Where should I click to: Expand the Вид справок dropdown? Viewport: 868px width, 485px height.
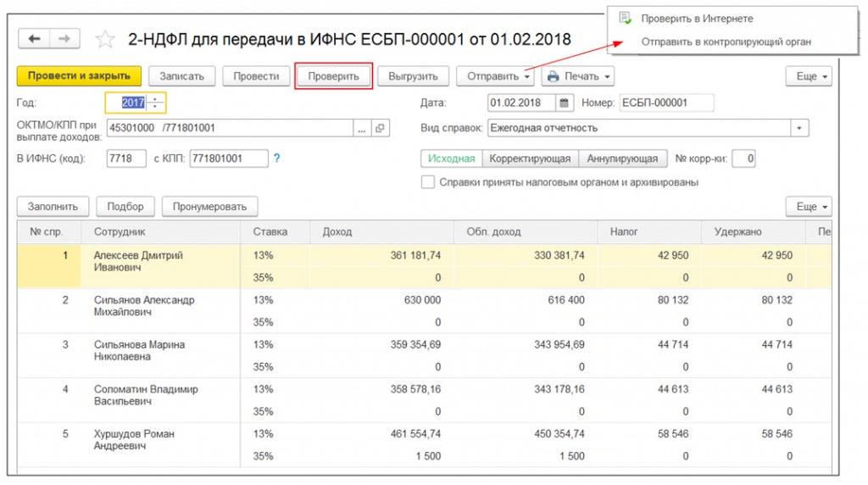799,128
